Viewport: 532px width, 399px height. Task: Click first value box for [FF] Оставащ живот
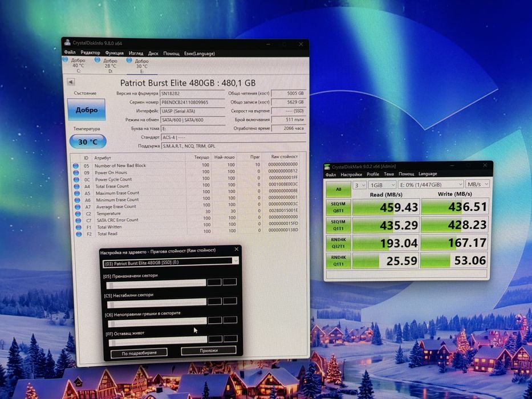pyautogui.click(x=216, y=339)
